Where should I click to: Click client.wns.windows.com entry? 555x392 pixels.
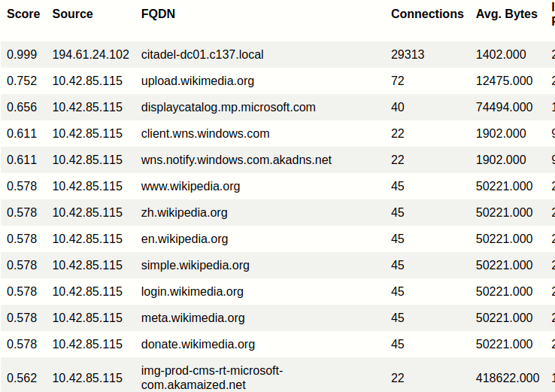(205, 133)
